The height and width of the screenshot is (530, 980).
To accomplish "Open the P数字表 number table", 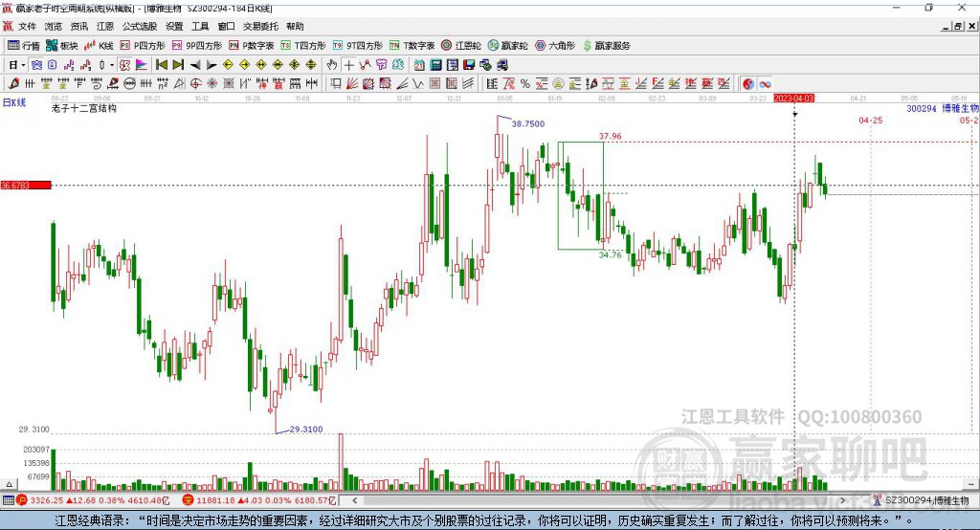I will pyautogui.click(x=252, y=46).
